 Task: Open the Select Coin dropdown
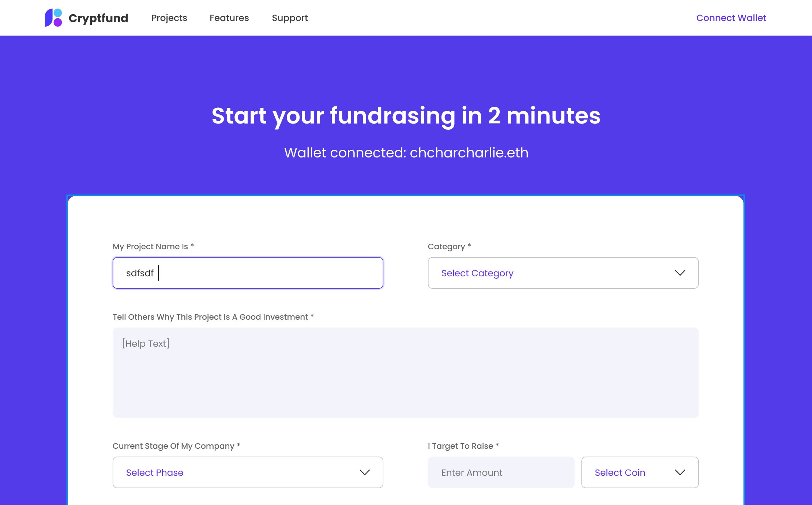pyautogui.click(x=640, y=472)
